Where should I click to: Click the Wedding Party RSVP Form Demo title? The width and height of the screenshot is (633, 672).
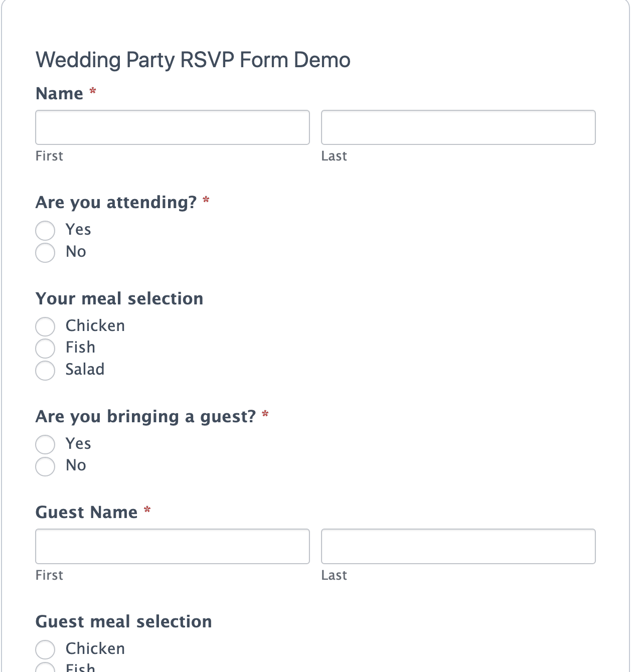(x=193, y=59)
